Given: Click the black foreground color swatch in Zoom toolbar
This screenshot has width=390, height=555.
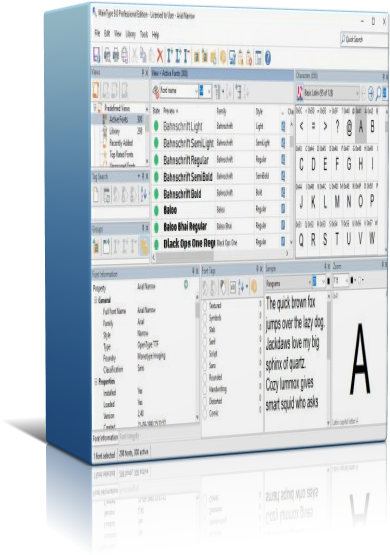Looking at the screenshot, I should click(352, 280).
